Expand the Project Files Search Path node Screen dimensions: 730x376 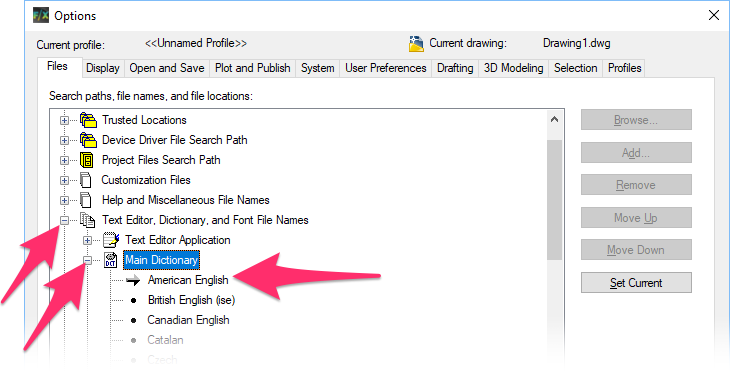tap(64, 160)
